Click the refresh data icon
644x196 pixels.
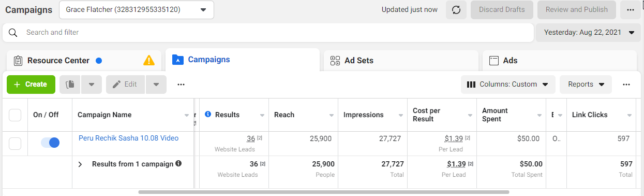[x=456, y=10]
